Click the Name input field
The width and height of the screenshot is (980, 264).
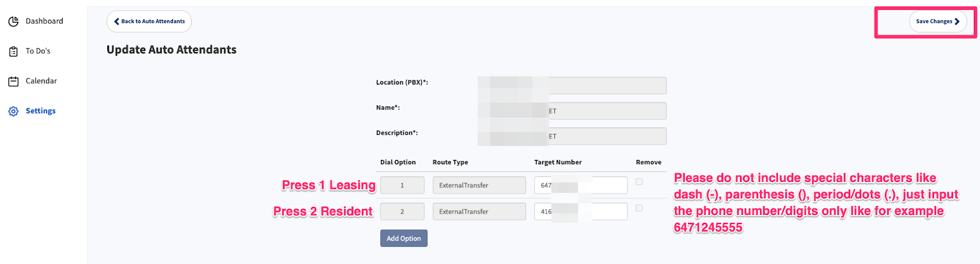(x=606, y=111)
